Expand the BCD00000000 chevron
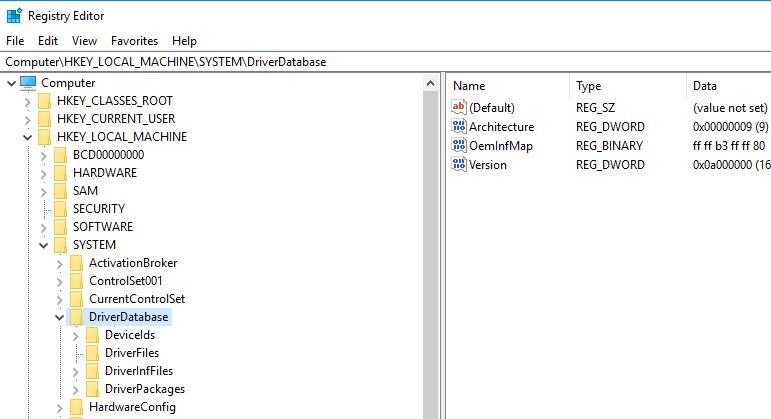The image size is (771, 419). coord(44,156)
